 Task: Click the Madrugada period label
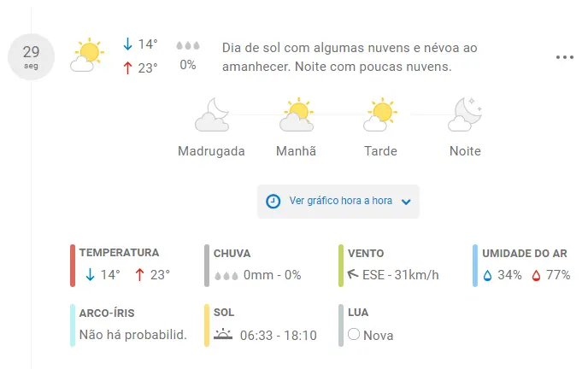pyautogui.click(x=211, y=151)
